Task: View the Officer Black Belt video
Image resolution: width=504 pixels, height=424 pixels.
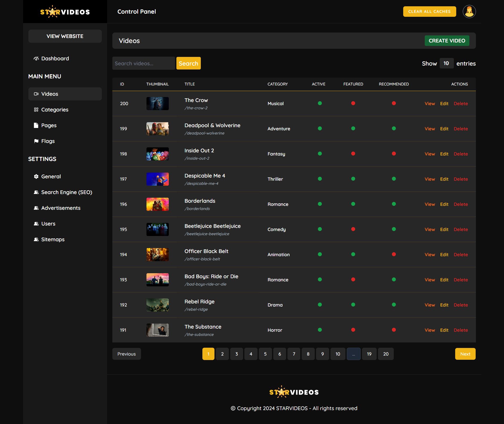Action: click(x=430, y=255)
